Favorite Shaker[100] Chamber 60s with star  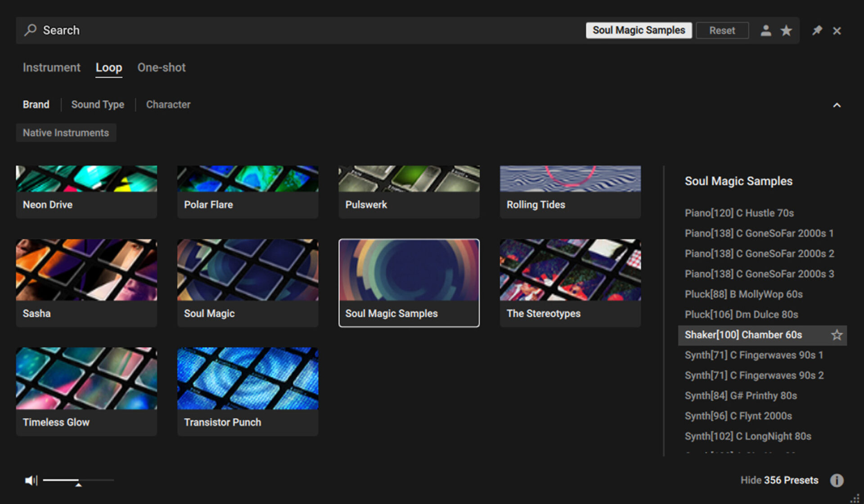(x=837, y=335)
